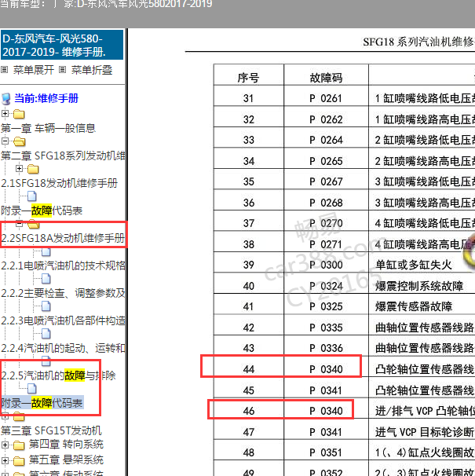Click fault code P 0341 in row 47
Screen dimensions: 475x476
pyautogui.click(x=326, y=432)
